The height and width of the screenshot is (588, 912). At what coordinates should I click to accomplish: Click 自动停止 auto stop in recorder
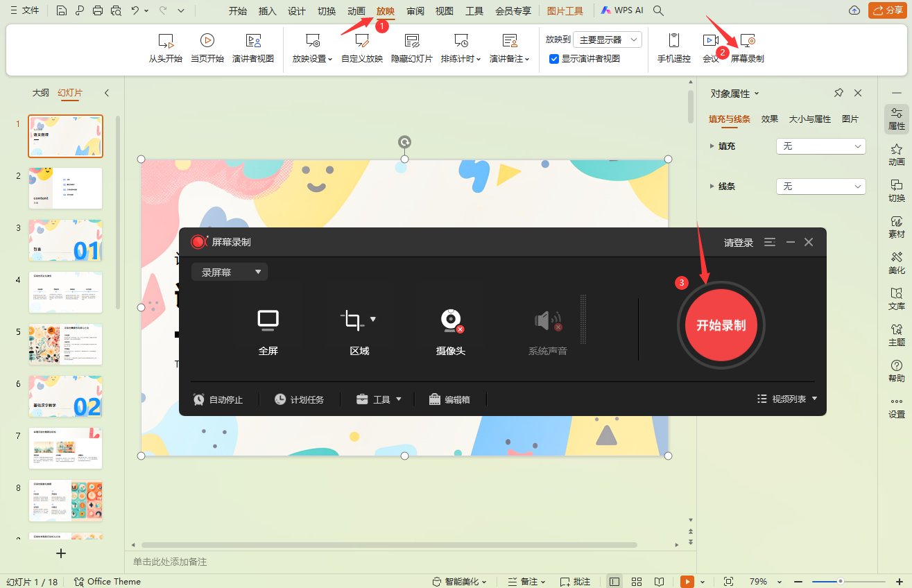point(218,399)
